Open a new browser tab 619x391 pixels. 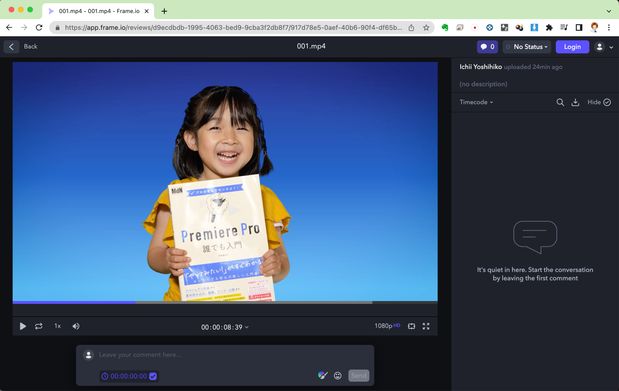click(164, 11)
